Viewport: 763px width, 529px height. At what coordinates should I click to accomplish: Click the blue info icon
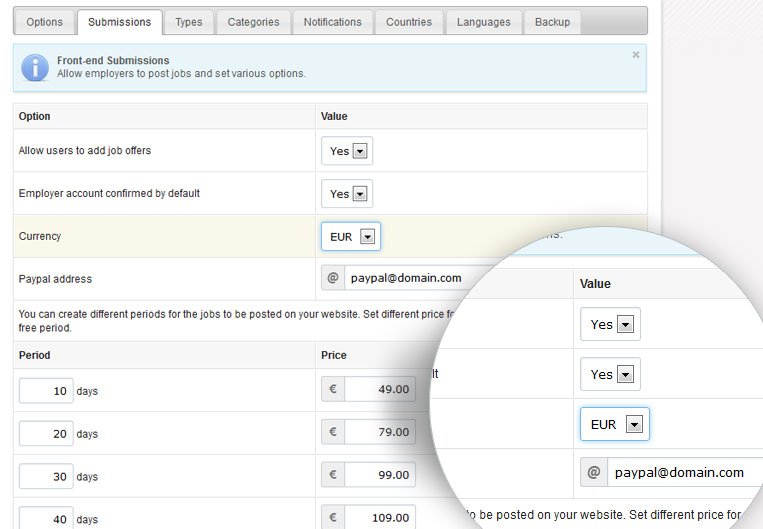click(x=35, y=67)
